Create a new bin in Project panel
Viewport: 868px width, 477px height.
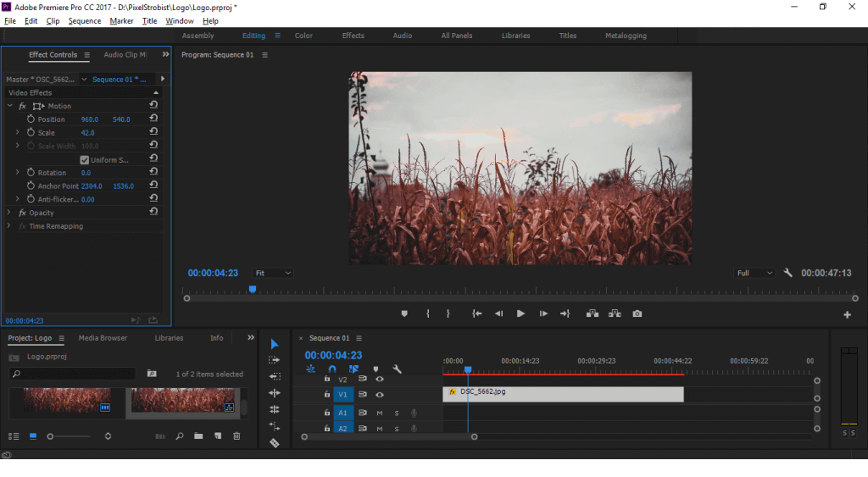198,436
